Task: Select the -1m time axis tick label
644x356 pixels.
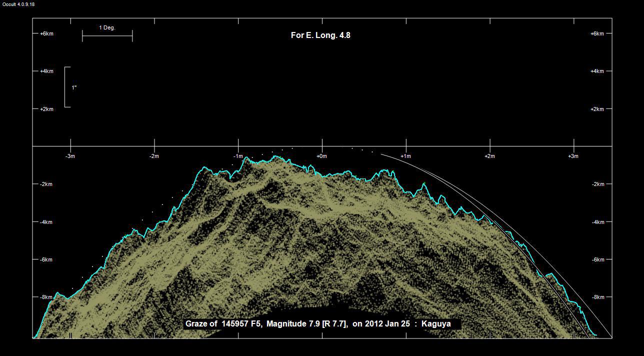Action: pyautogui.click(x=238, y=156)
